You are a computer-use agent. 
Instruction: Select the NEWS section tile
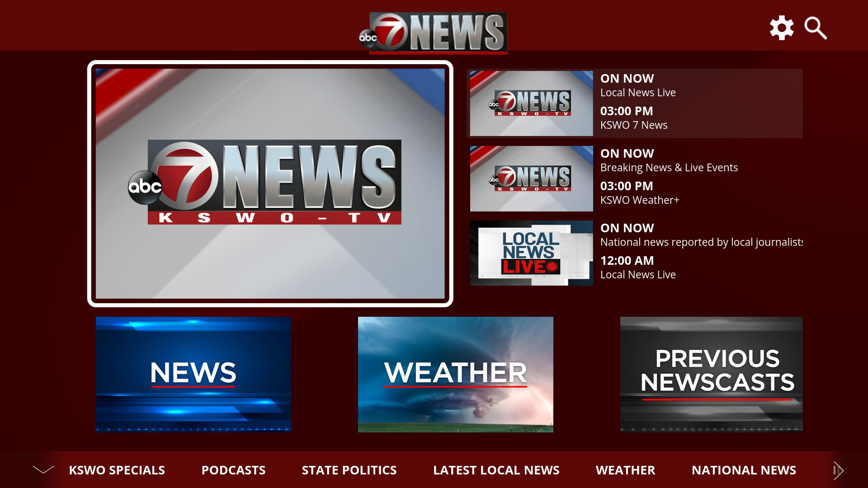tap(193, 374)
